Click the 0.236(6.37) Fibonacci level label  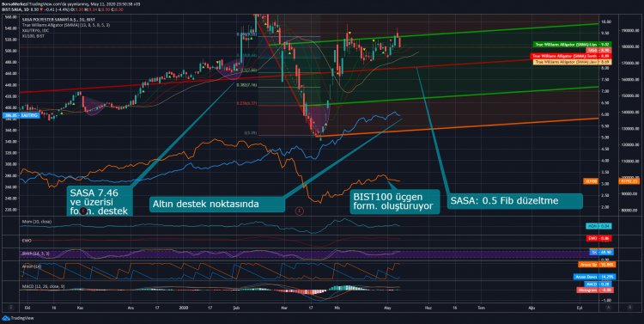[x=246, y=104]
